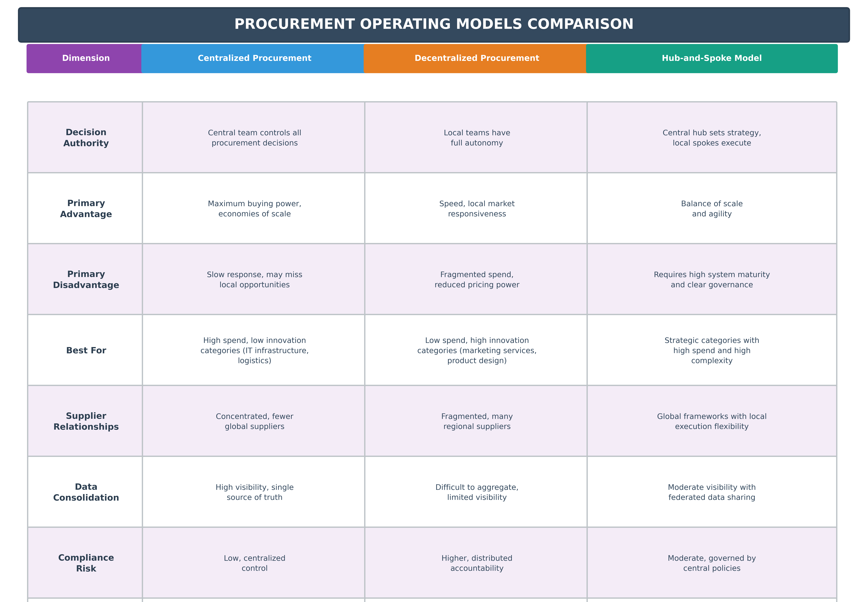Click the 'Strategic categories with high spend' cell
The height and width of the screenshot is (602, 868).
(x=711, y=350)
